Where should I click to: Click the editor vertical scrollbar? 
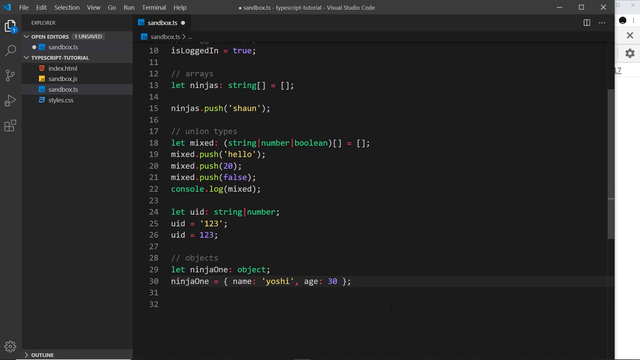tap(611, 163)
